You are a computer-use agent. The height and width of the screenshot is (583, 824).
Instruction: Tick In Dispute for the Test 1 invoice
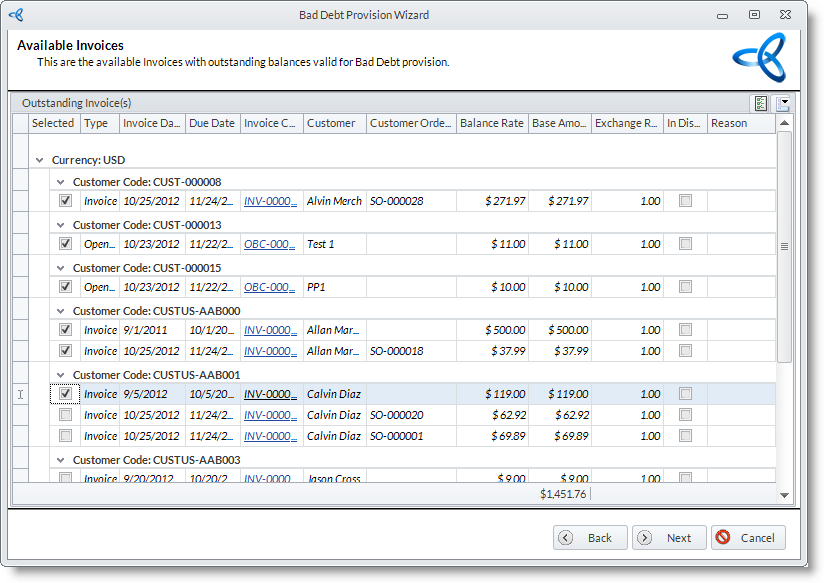click(685, 244)
